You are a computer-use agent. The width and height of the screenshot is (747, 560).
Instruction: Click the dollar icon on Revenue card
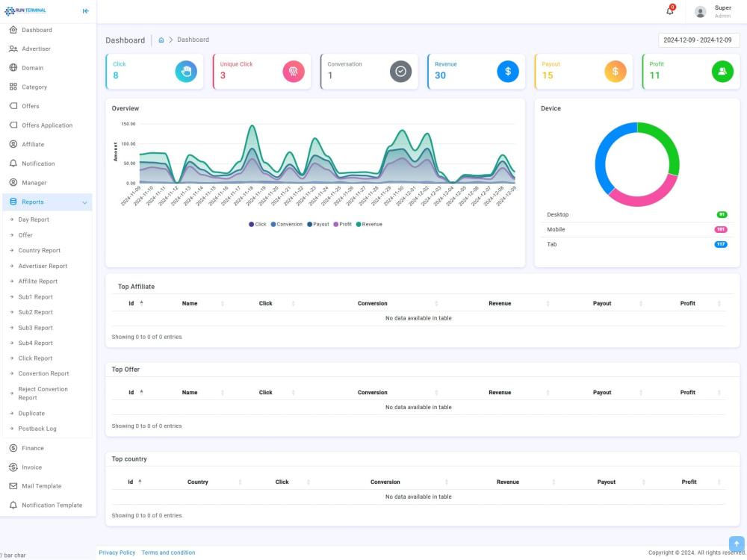tap(508, 72)
